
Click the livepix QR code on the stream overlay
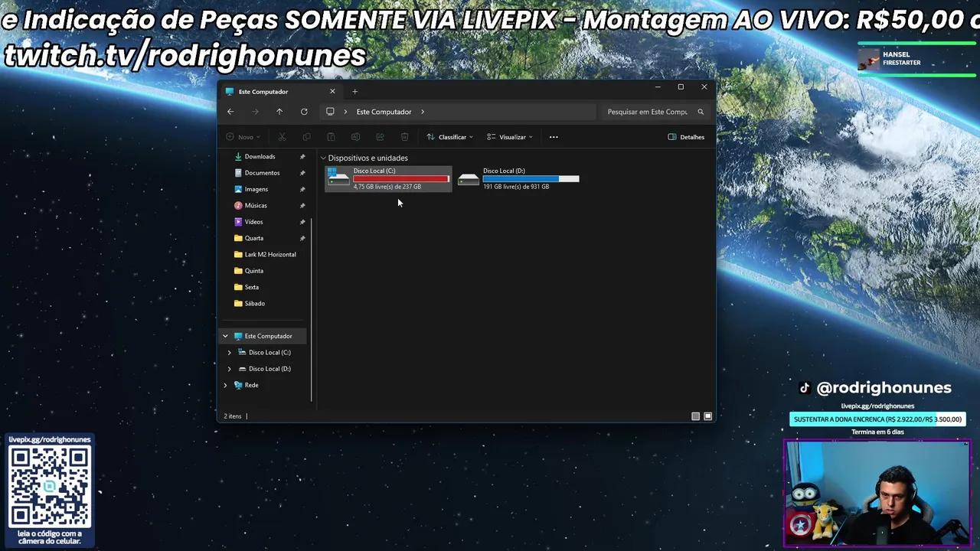pos(50,487)
